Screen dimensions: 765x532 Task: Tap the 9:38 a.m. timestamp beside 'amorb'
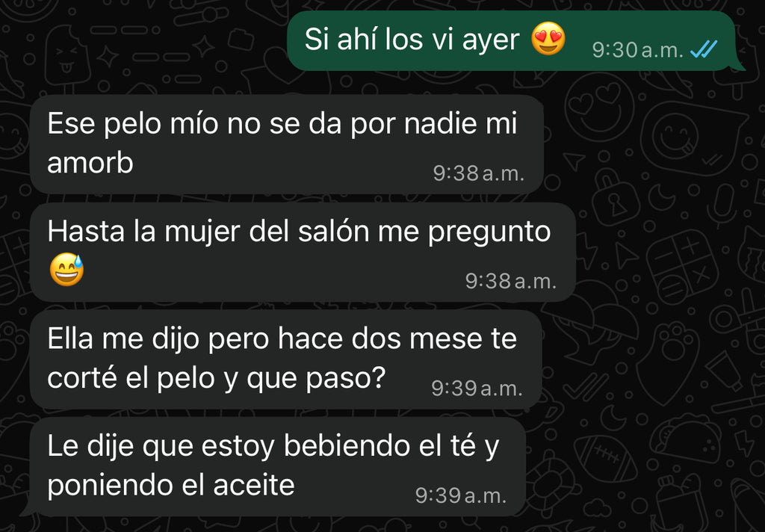coord(479,173)
